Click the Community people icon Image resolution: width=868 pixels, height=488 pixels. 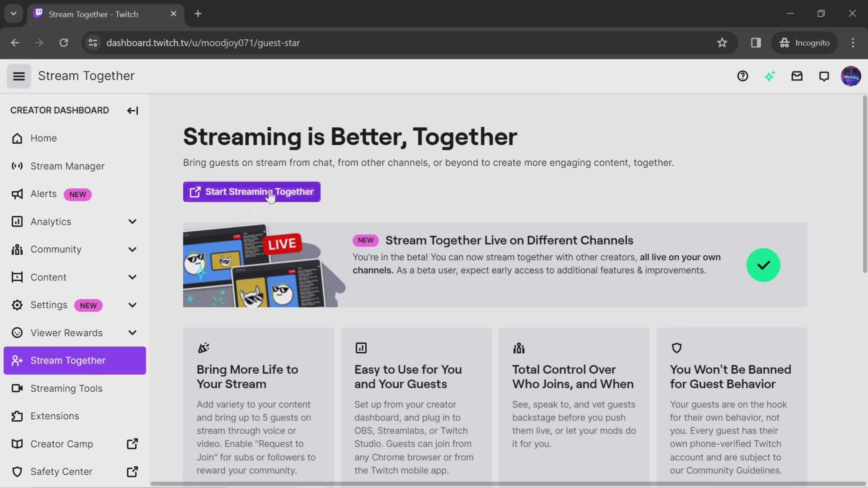click(x=17, y=250)
